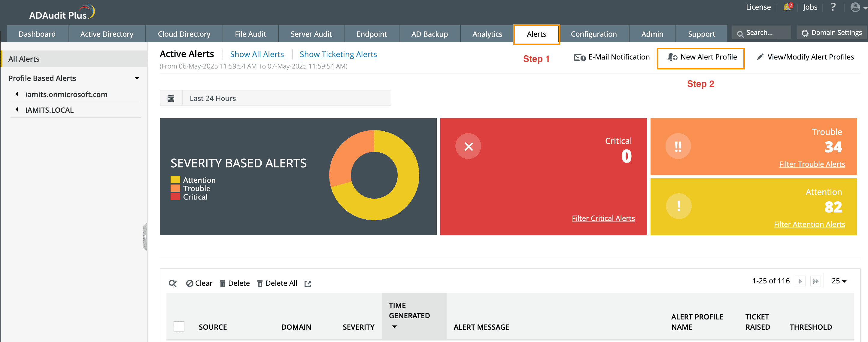Go to next page of alerts
The width and height of the screenshot is (868, 342).
click(x=800, y=281)
